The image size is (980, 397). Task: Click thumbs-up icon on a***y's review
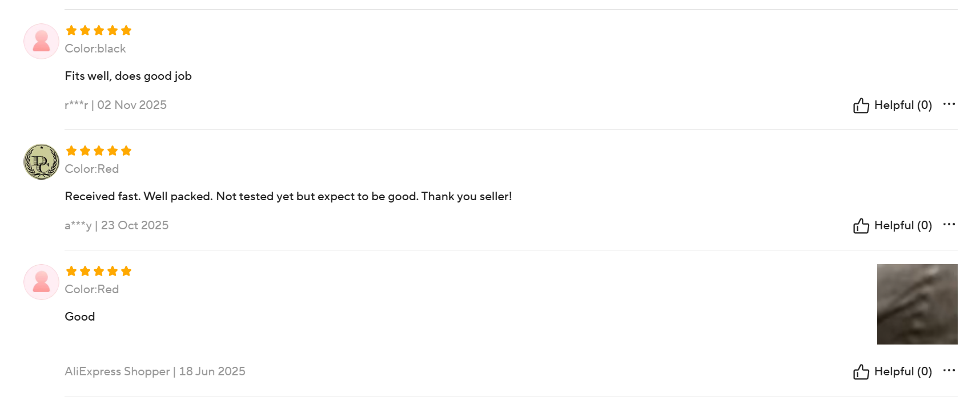(x=861, y=226)
